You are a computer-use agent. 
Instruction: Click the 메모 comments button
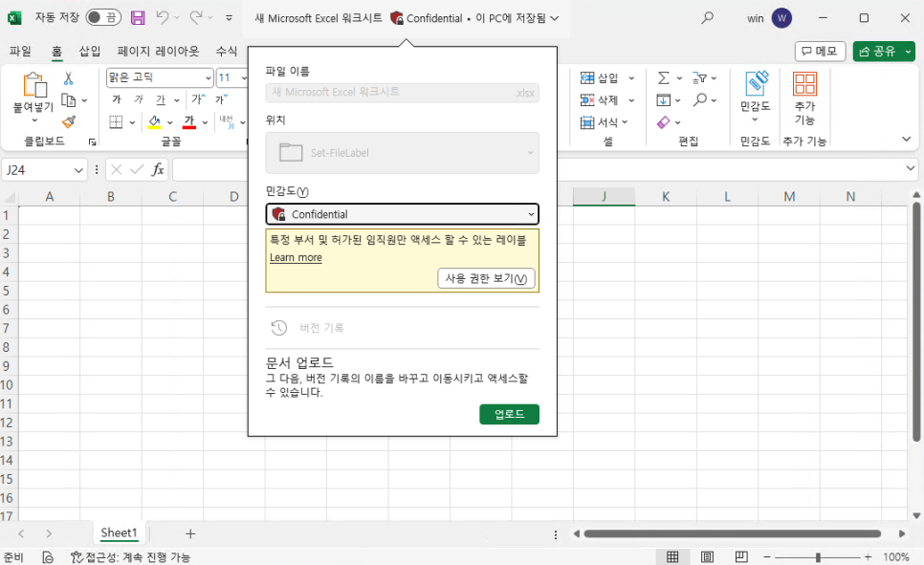click(820, 52)
